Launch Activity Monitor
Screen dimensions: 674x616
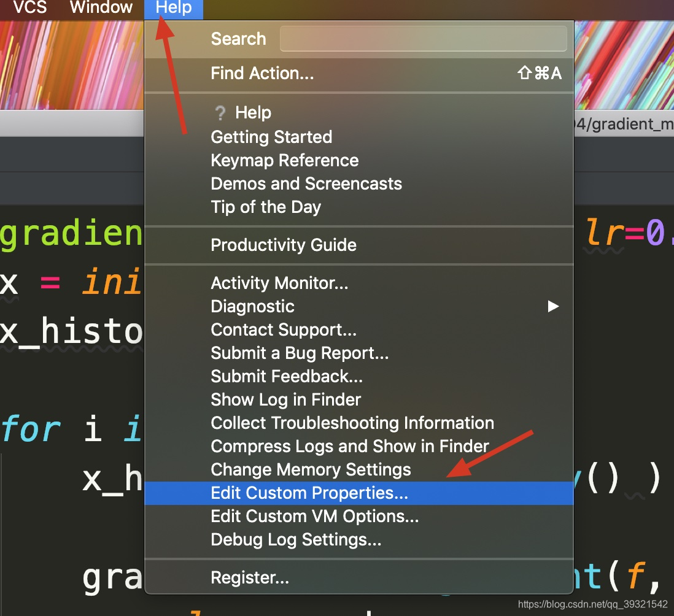[279, 283]
